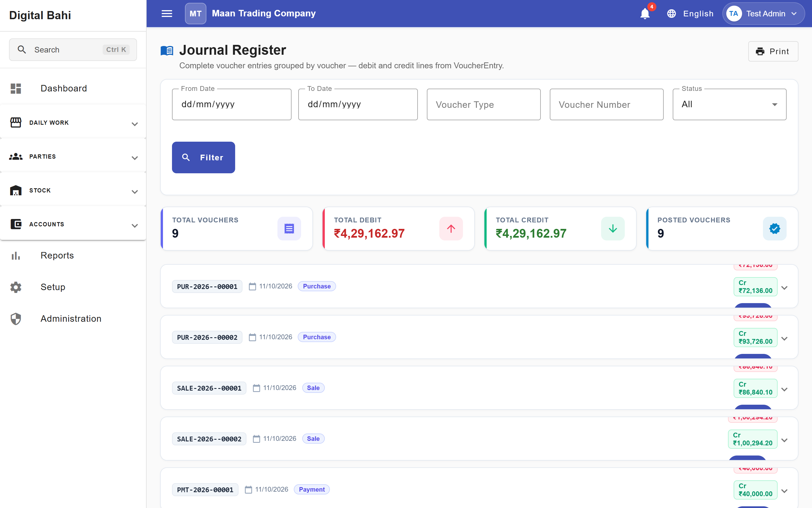Click the Reports bar chart icon
This screenshot has height=508, width=812.
point(16,256)
